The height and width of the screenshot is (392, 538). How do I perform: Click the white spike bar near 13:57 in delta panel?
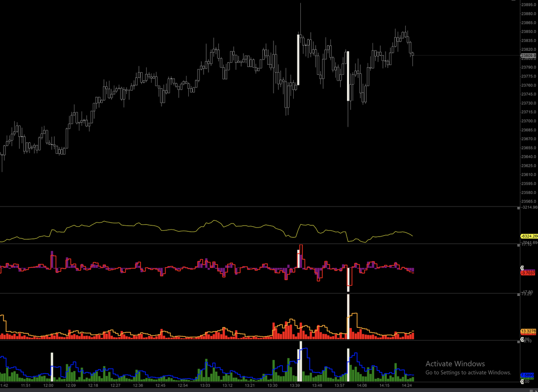(348, 278)
